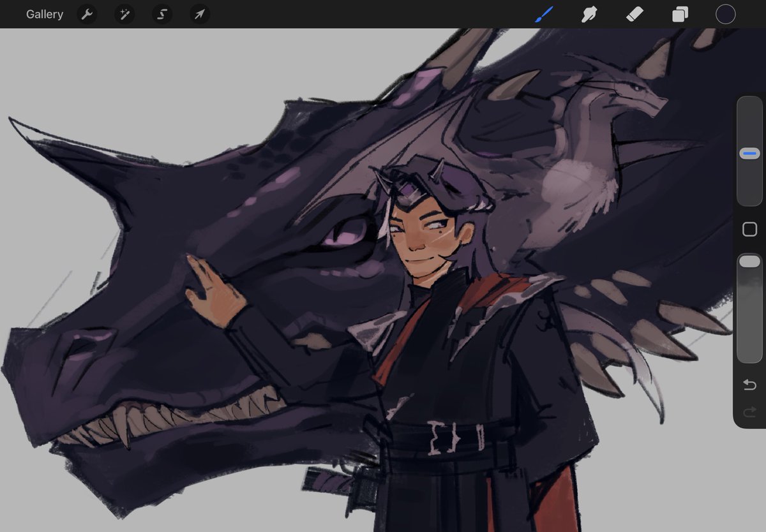Tap the sidebar to reposition it
Image resolution: width=766 pixels, height=532 pixels.
tap(749, 228)
